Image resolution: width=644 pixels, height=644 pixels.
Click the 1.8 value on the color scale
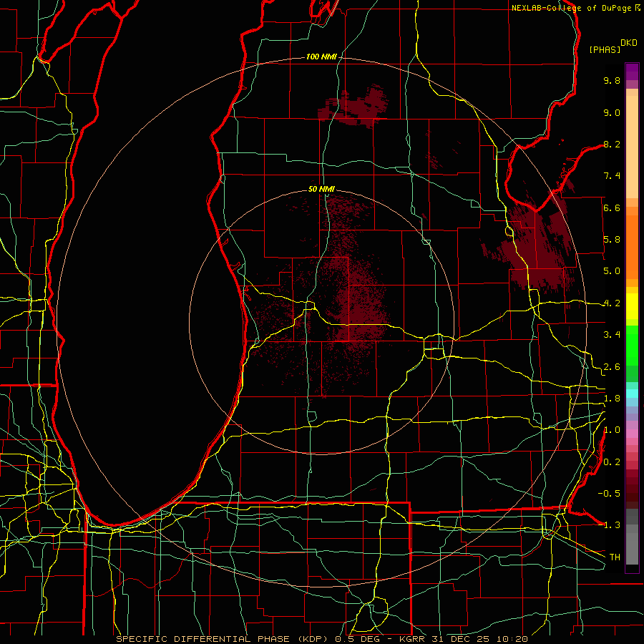click(612, 399)
